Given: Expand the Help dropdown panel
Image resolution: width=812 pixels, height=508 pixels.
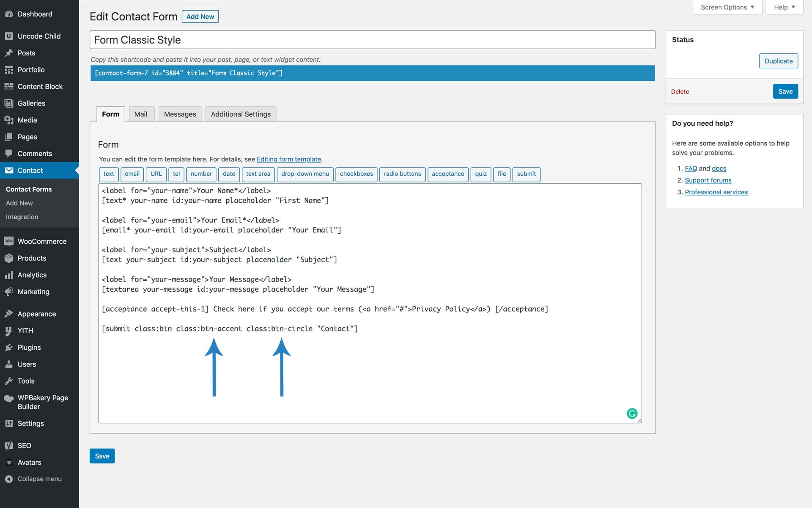Looking at the screenshot, I should click(x=784, y=7).
